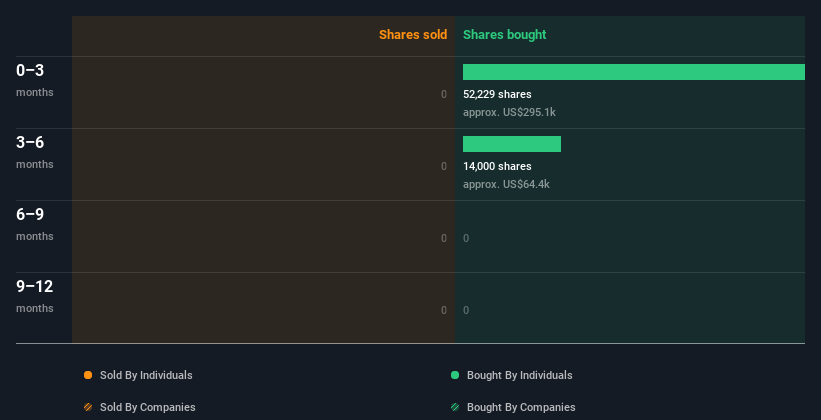Select the Sold By Individuals legend label
Image resolution: width=821 pixels, height=420 pixels.
146,375
